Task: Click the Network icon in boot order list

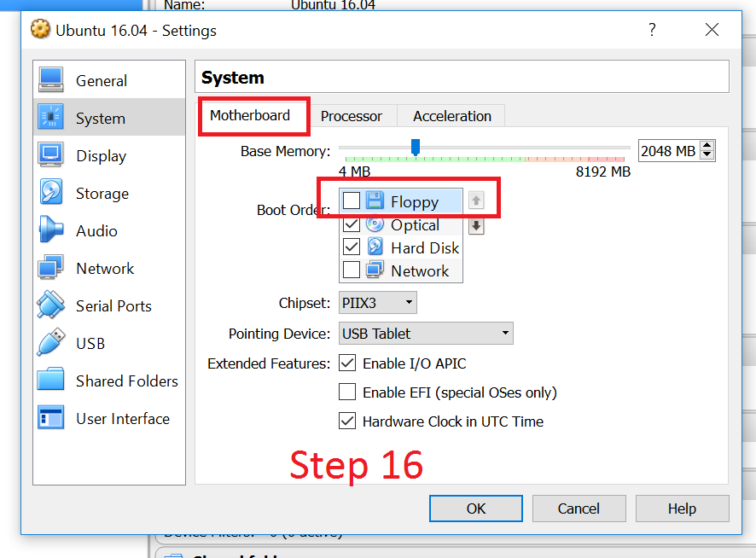Action: pos(375,270)
